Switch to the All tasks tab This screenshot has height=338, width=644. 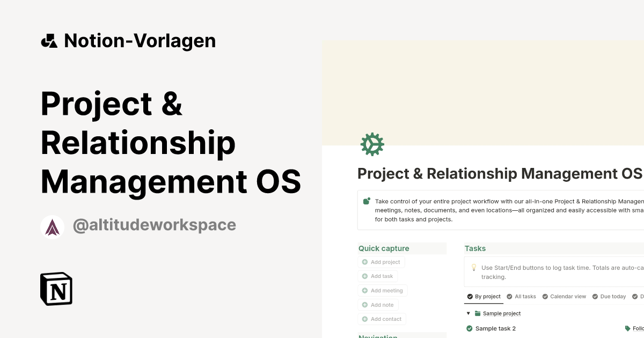click(x=521, y=296)
